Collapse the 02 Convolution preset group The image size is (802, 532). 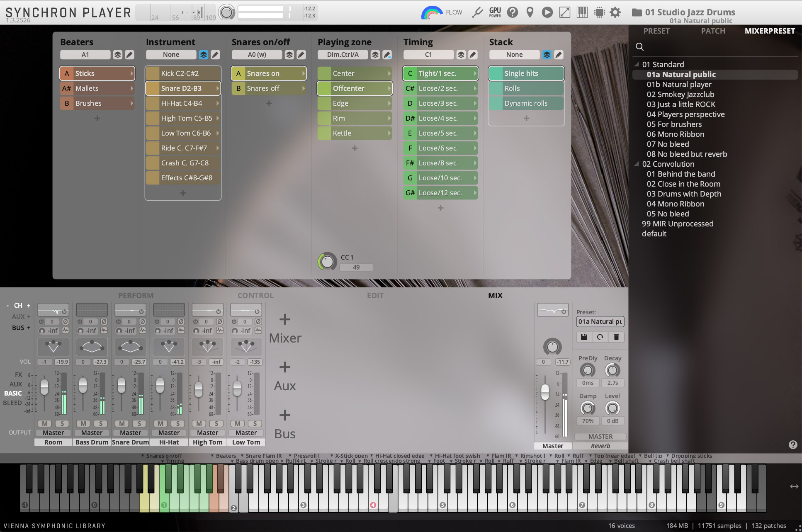(637, 164)
